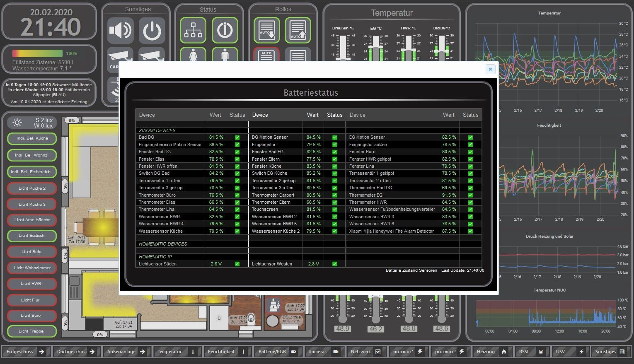Open the network topology status icon
This screenshot has height=364, width=634.
[193, 31]
